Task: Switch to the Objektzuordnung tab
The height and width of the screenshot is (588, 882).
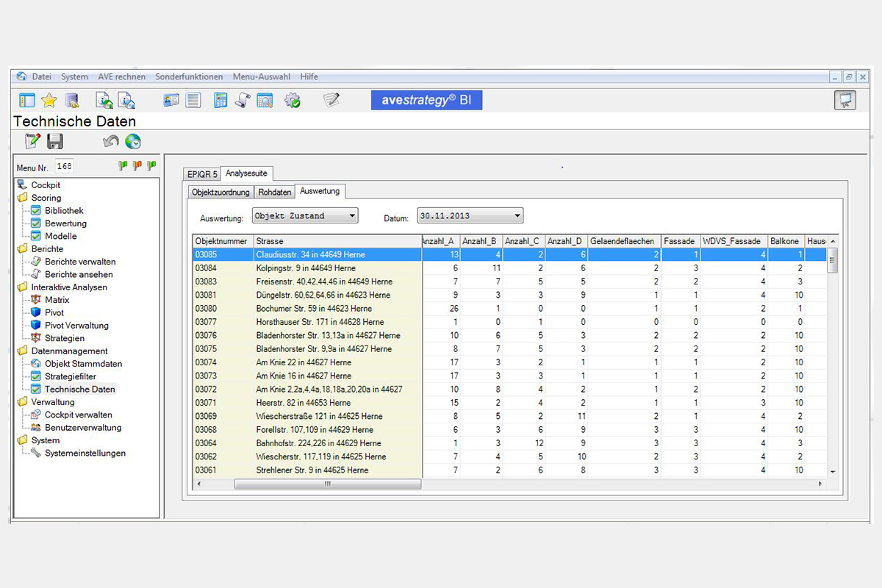Action: pyautogui.click(x=221, y=192)
